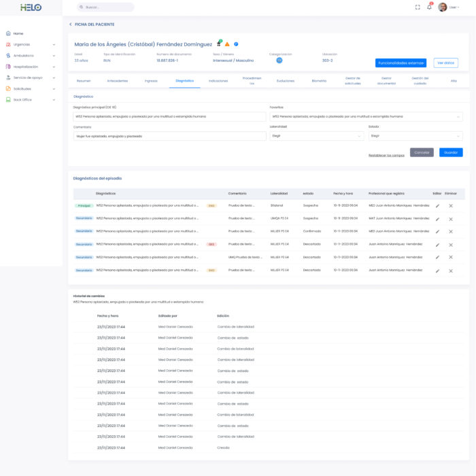
Task: Open the notifications bell
Action: click(x=429, y=7)
